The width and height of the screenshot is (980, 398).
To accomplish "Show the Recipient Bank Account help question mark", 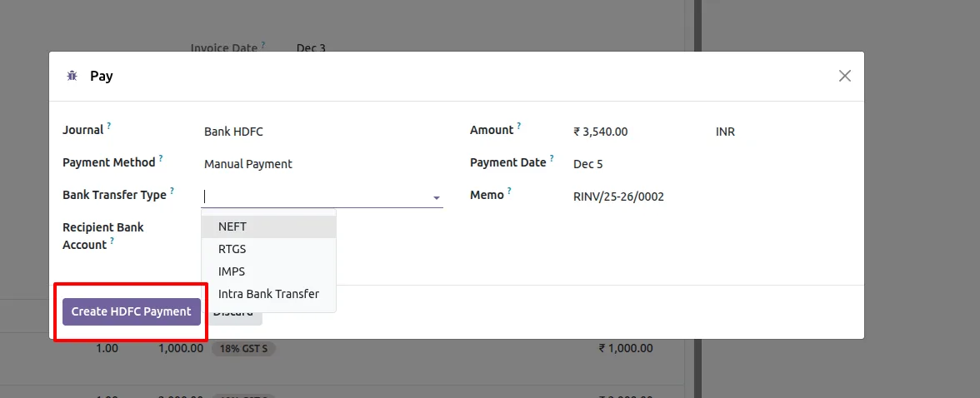I will click(x=112, y=241).
